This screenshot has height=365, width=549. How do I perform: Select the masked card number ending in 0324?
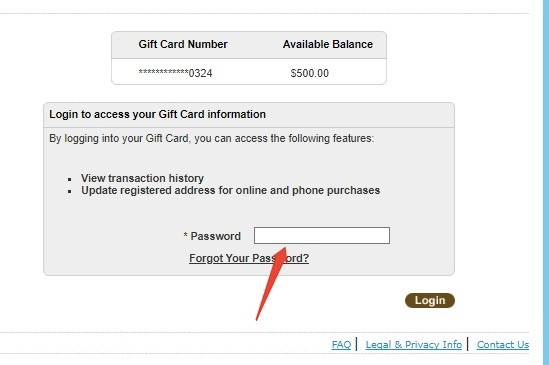175,73
